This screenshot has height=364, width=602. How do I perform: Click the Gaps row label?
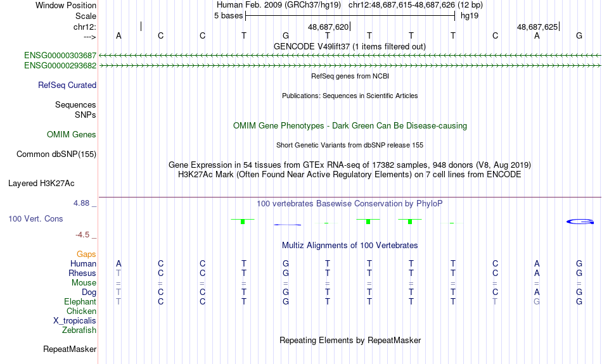(x=86, y=254)
